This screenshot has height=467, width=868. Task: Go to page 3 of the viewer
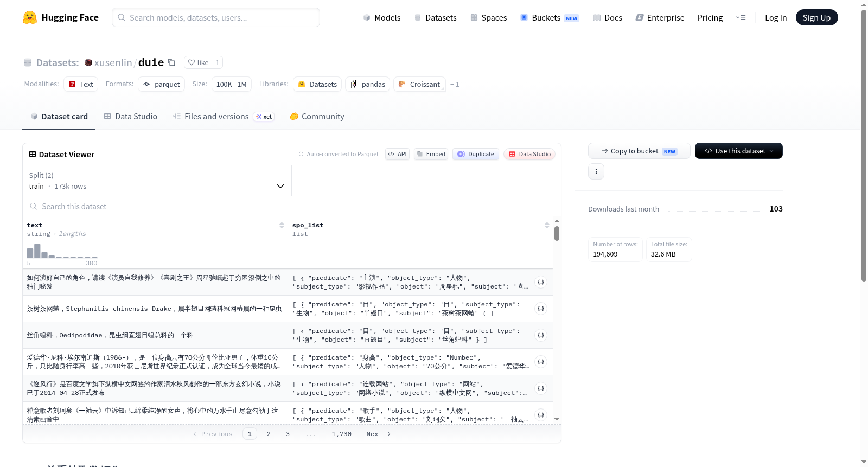[x=288, y=434]
